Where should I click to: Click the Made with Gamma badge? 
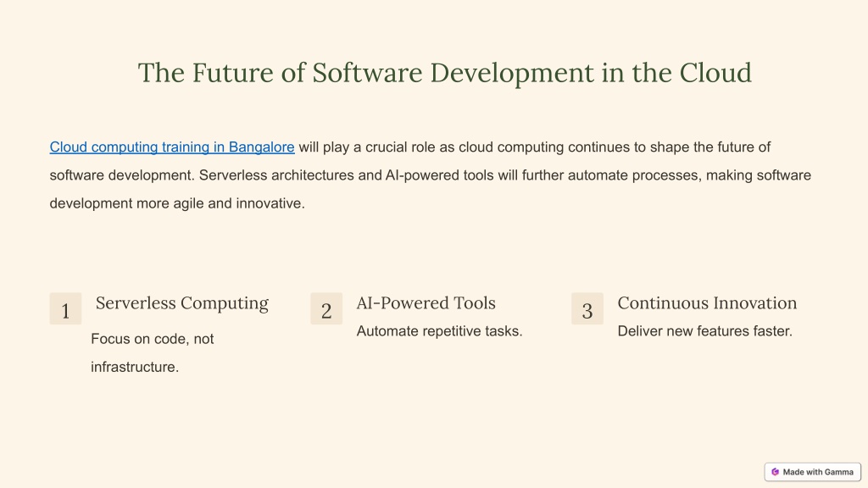(813, 472)
